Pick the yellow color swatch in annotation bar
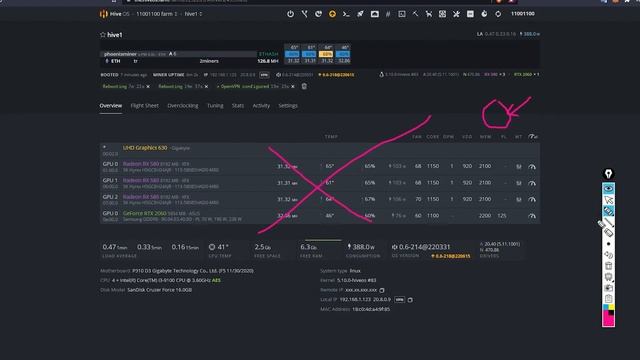 pyautogui.click(x=611, y=307)
